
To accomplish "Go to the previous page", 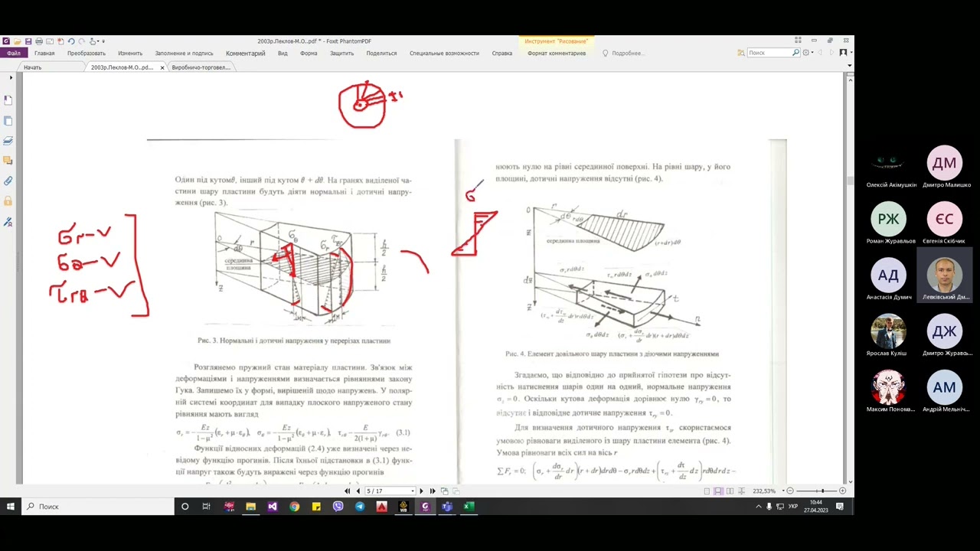I will [358, 491].
